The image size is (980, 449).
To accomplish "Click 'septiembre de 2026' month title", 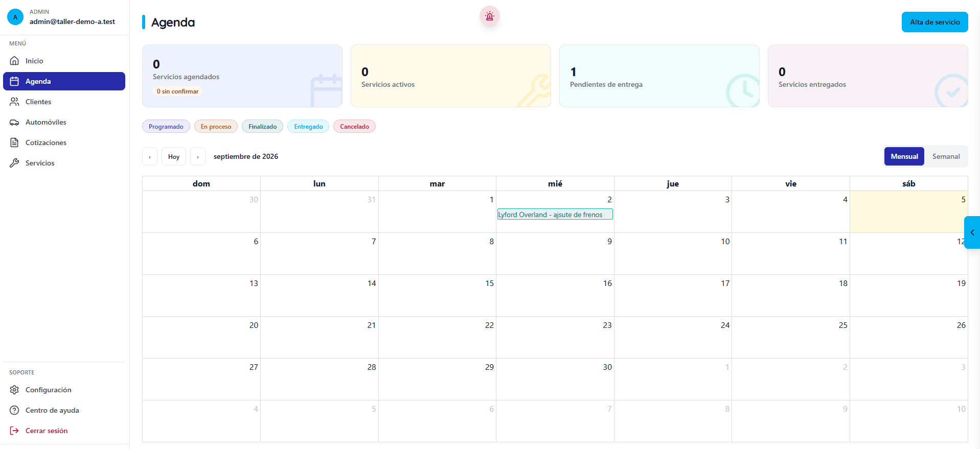I will [x=246, y=156].
